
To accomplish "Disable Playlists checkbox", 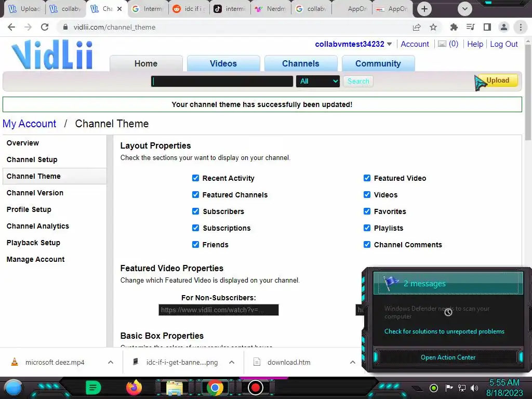I will tap(367, 228).
